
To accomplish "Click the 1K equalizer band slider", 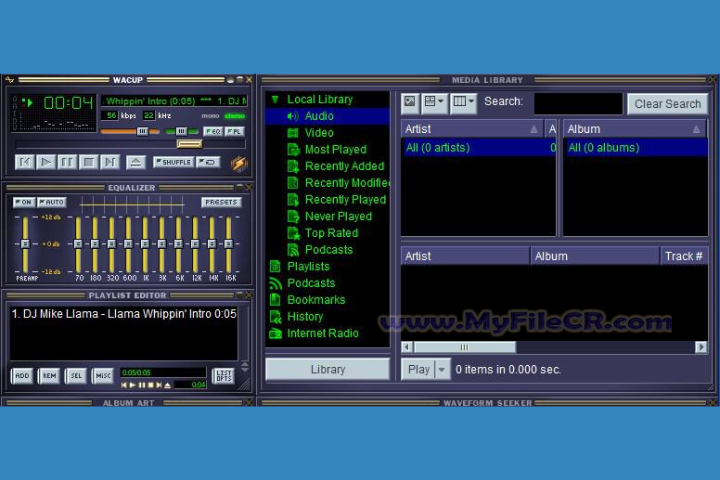I will tap(145, 244).
